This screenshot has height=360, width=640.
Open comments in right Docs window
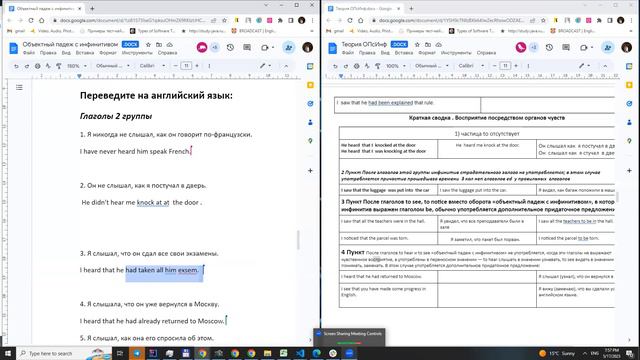coord(566,47)
